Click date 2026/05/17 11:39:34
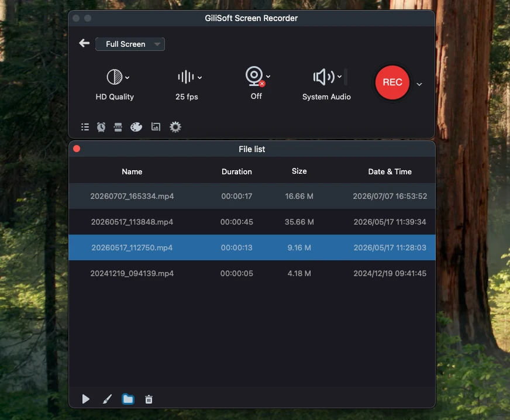Screen dimensions: 510x420 390,222
